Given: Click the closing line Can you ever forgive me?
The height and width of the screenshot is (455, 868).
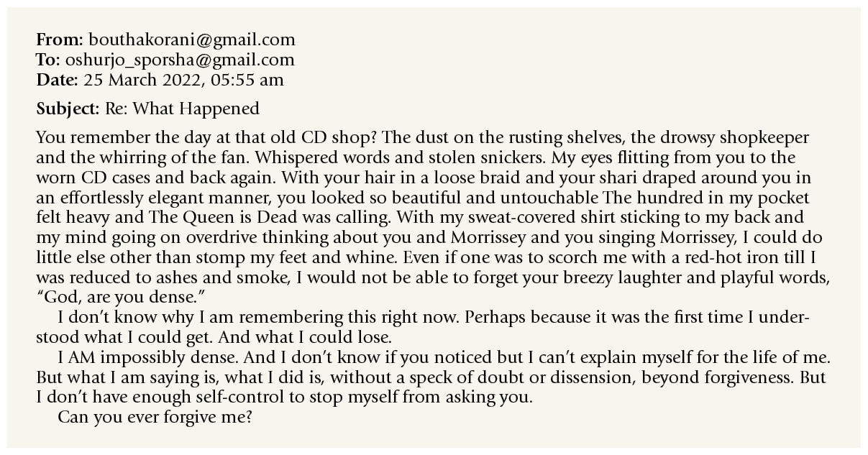Looking at the screenshot, I should [x=154, y=415].
